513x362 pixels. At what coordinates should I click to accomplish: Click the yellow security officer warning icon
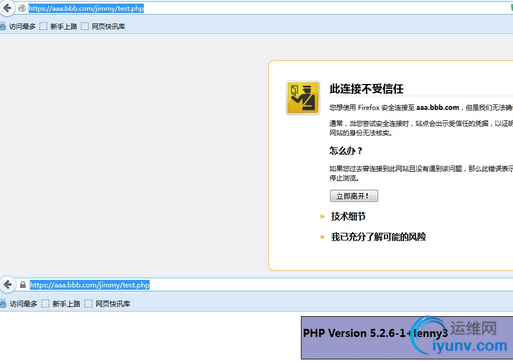[x=303, y=98]
